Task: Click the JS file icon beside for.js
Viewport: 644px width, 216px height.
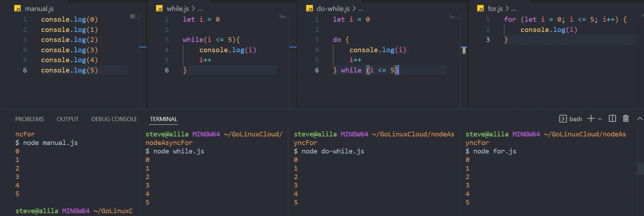Action: 481,9
